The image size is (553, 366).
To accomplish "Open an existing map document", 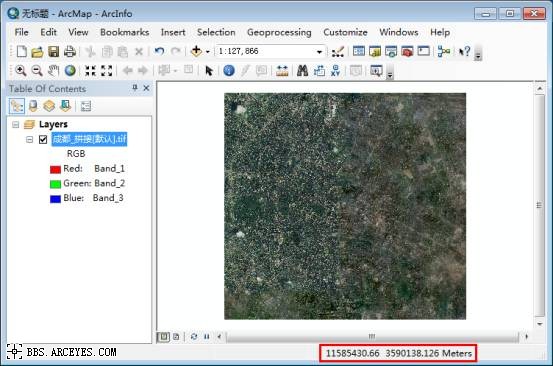I will pos(37,52).
